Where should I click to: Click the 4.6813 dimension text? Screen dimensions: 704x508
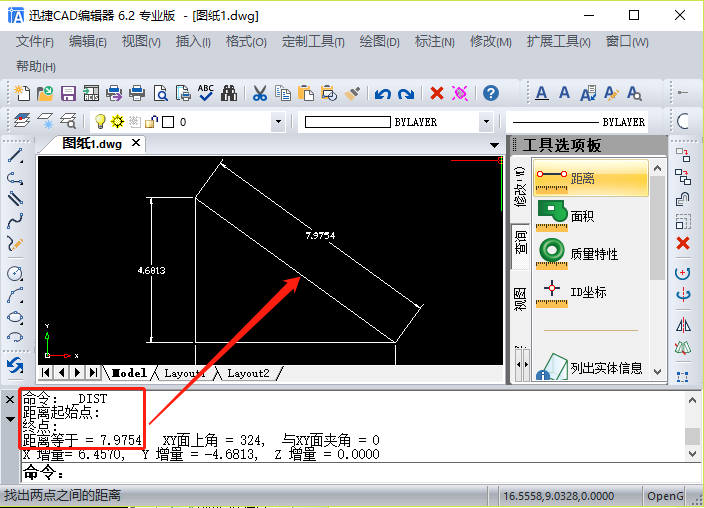(x=151, y=270)
